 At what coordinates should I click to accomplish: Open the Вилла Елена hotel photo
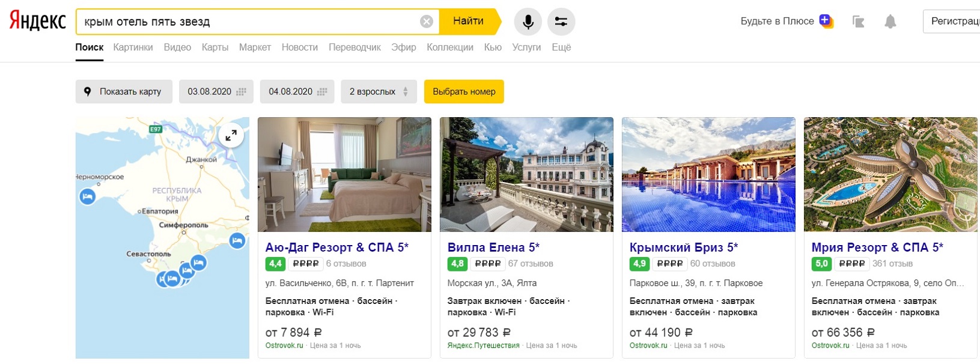[x=526, y=174]
